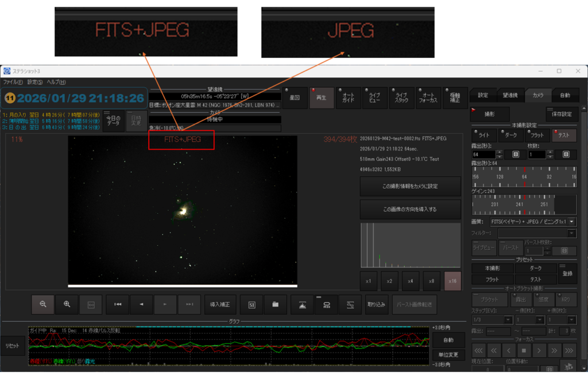Image resolution: width=588 pixels, height=383 pixels.
Task: Select the フラット frame type
Action: pyautogui.click(x=537, y=136)
